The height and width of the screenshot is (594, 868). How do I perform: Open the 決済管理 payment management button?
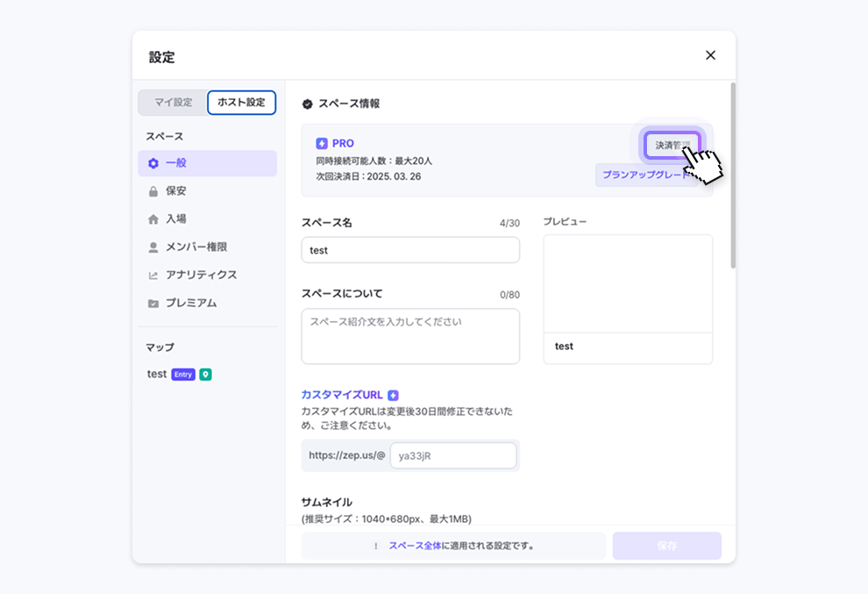(672, 145)
